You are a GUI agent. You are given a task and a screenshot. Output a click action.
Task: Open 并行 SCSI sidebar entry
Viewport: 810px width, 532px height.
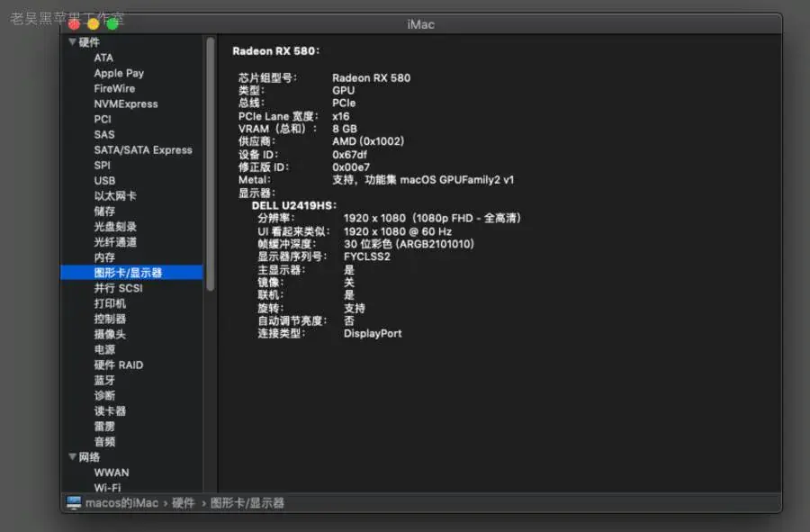tap(118, 288)
